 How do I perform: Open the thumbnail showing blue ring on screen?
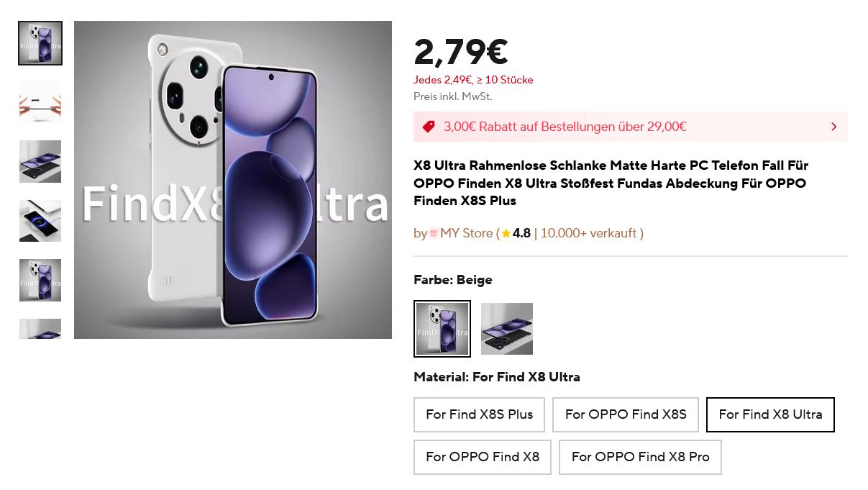(x=40, y=221)
